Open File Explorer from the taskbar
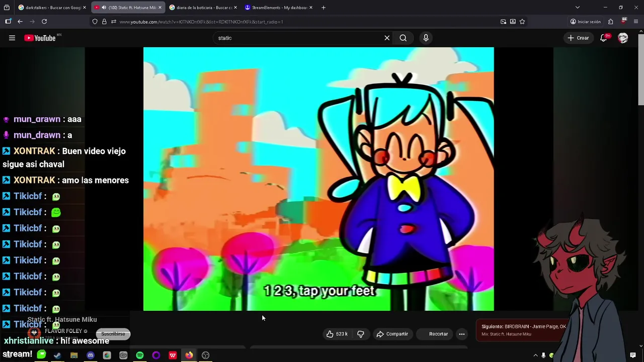Viewport: 644px width, 362px height. (74, 355)
